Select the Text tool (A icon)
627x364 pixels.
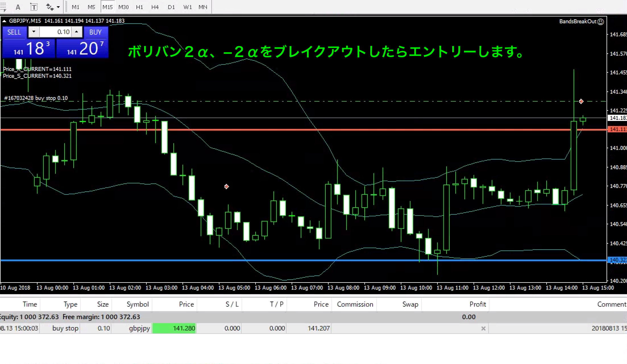[x=18, y=7]
